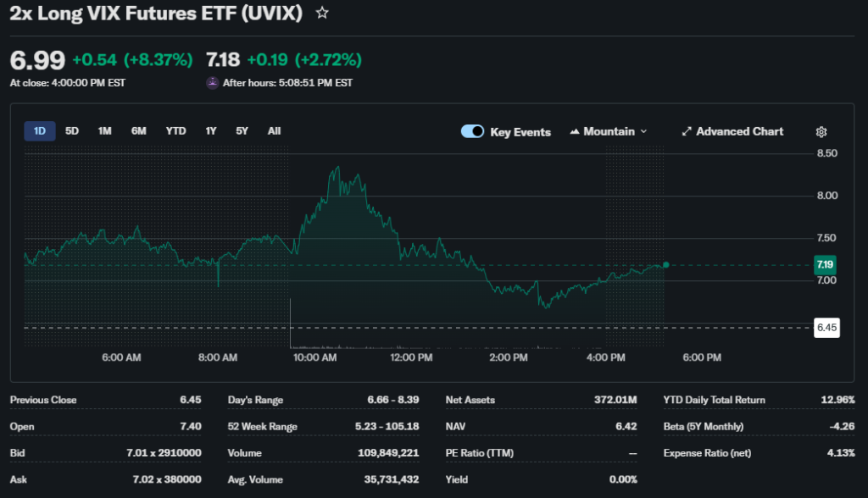Switch to the 5D time range
868x498 pixels.
pyautogui.click(x=72, y=131)
